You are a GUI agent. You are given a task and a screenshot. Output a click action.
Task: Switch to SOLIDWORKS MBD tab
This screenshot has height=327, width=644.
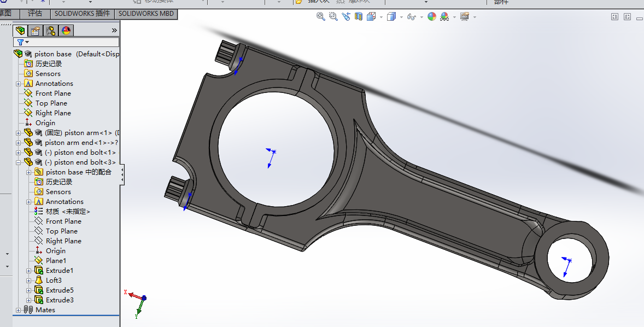[146, 14]
